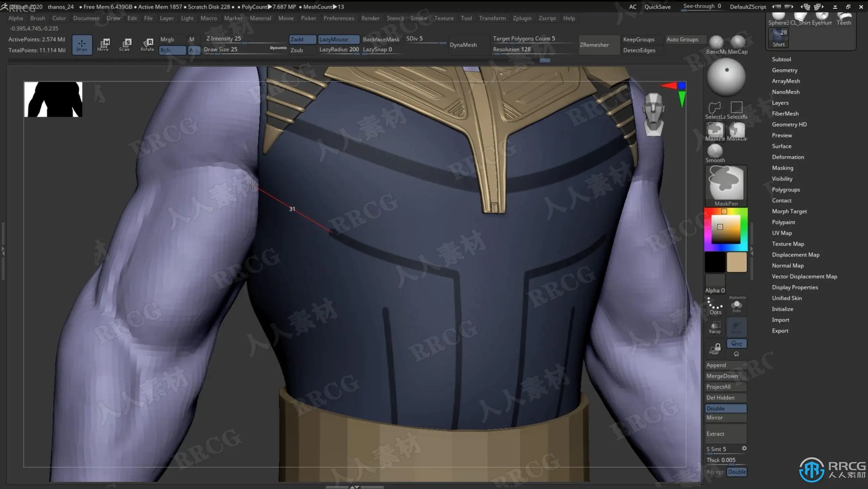Select the Rotate transform tool
The width and height of the screenshot is (868, 489).
[x=147, y=44]
